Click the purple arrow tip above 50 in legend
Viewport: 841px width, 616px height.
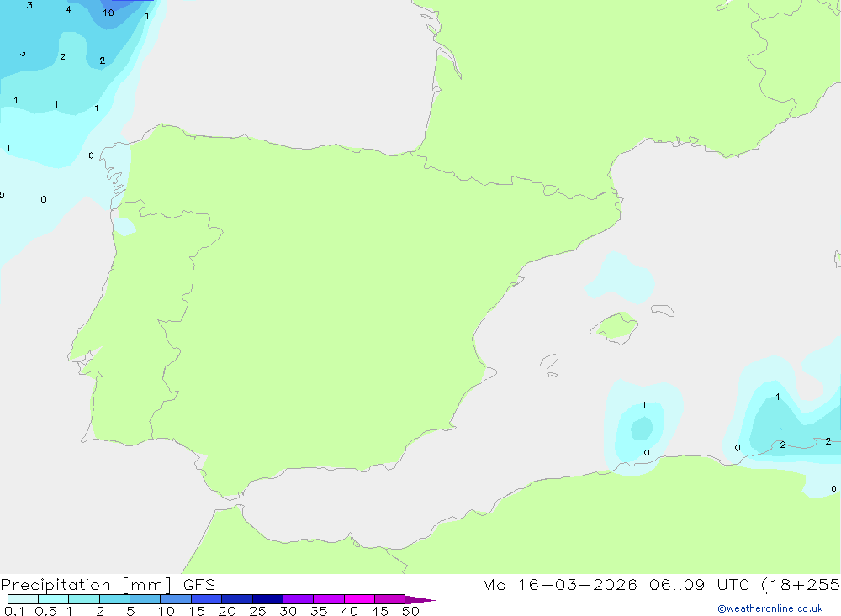420,599
